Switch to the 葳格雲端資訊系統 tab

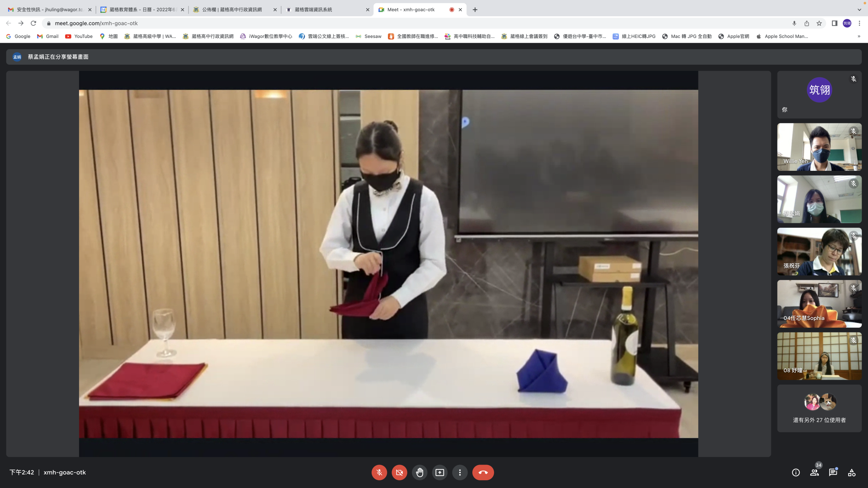point(313,9)
